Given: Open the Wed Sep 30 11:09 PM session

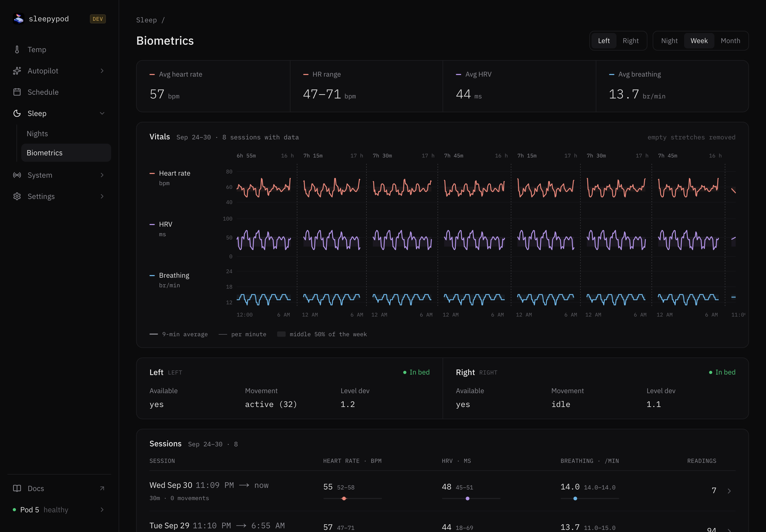Looking at the screenshot, I should (x=442, y=491).
